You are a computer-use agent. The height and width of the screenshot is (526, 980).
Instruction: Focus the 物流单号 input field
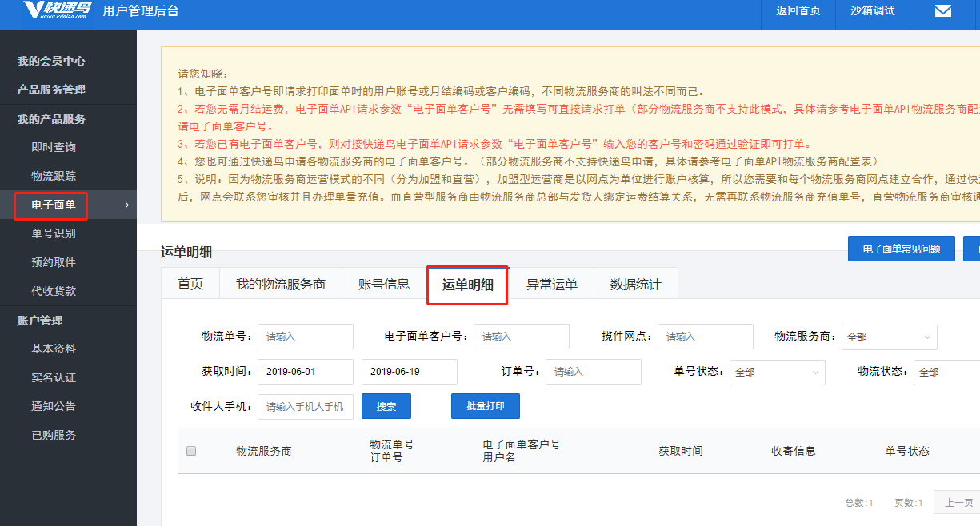point(306,337)
